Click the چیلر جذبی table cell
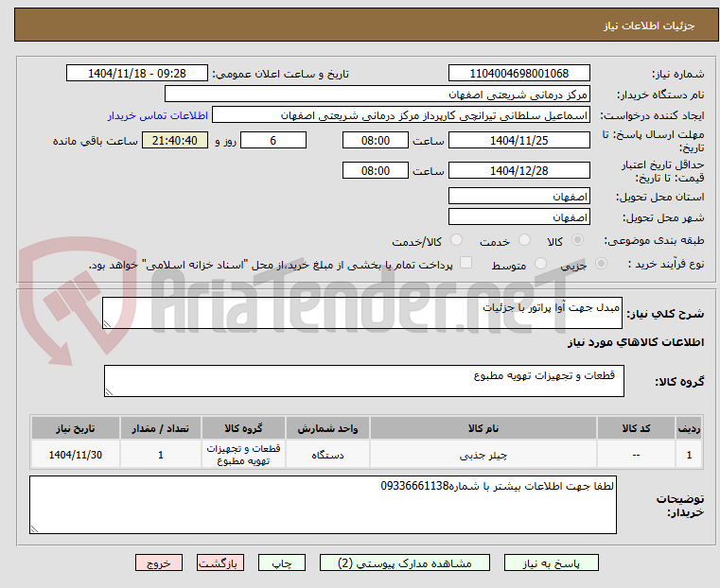 [x=483, y=455]
